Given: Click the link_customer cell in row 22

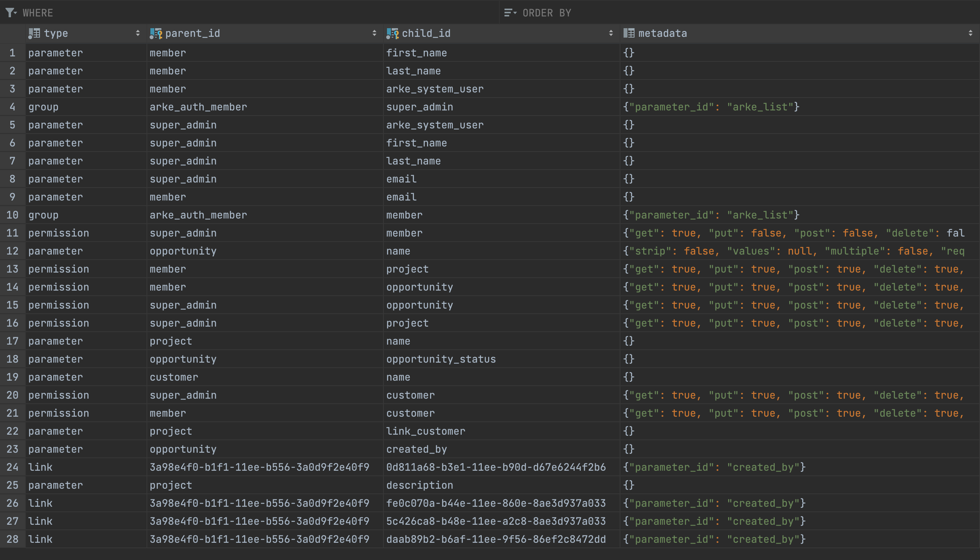Looking at the screenshot, I should click(x=426, y=431).
